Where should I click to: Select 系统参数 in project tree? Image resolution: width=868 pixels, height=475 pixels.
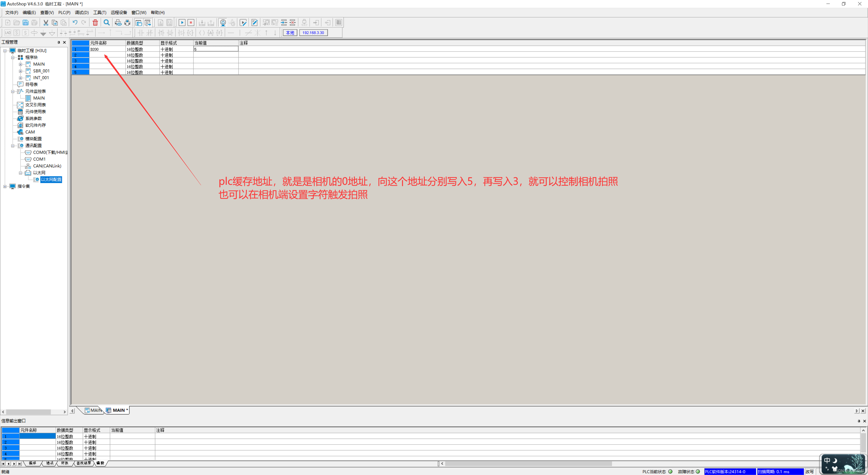tap(33, 118)
